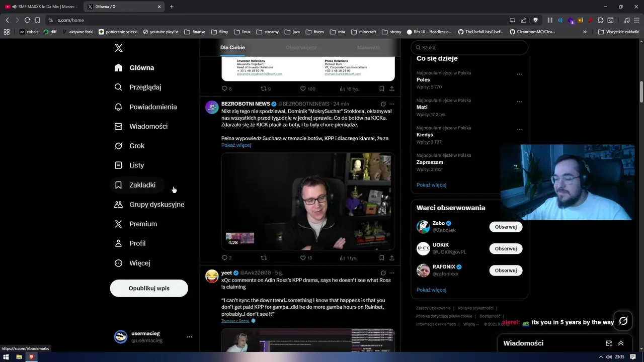Screen dimensions: 644x362
Task: Open yeet profile avatar
Action: click(x=212, y=276)
